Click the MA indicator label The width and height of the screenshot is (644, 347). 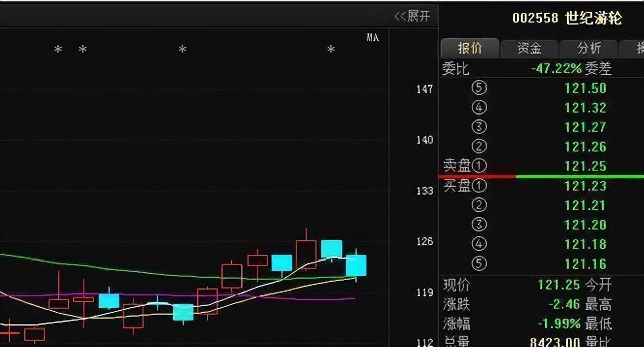point(372,38)
